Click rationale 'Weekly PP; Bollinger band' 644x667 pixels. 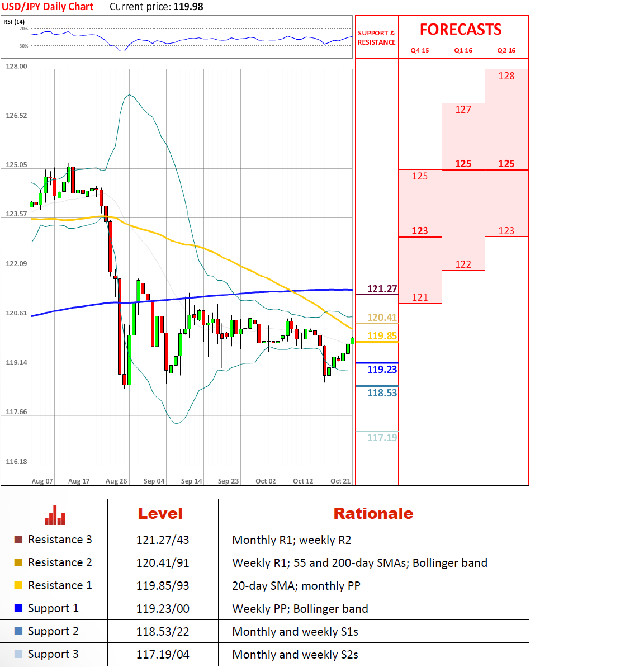(x=300, y=609)
